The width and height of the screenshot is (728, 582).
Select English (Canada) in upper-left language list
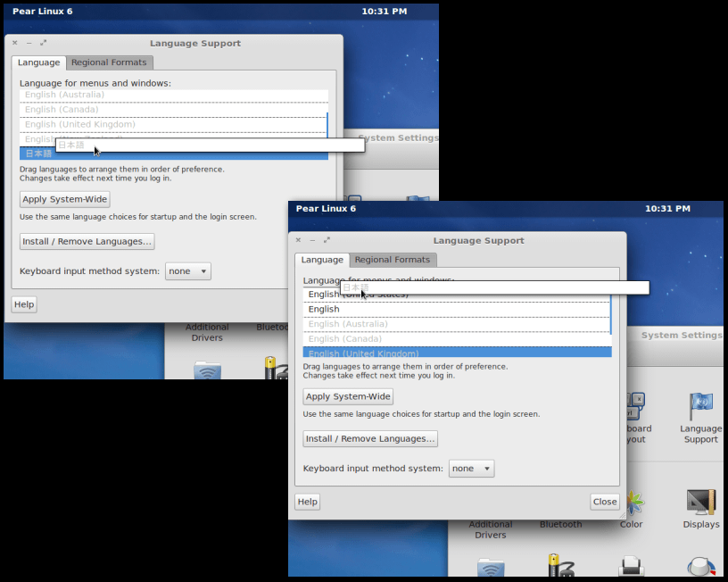pos(174,110)
